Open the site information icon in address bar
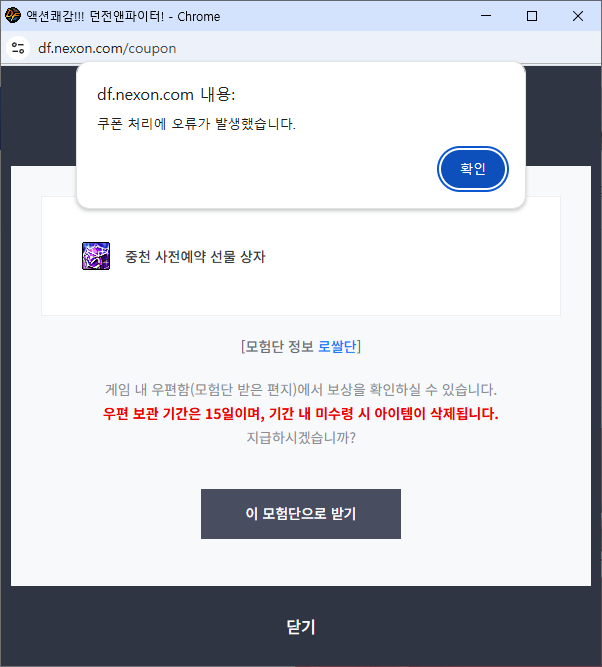Screen dimensions: 602x667 (x=18, y=48)
